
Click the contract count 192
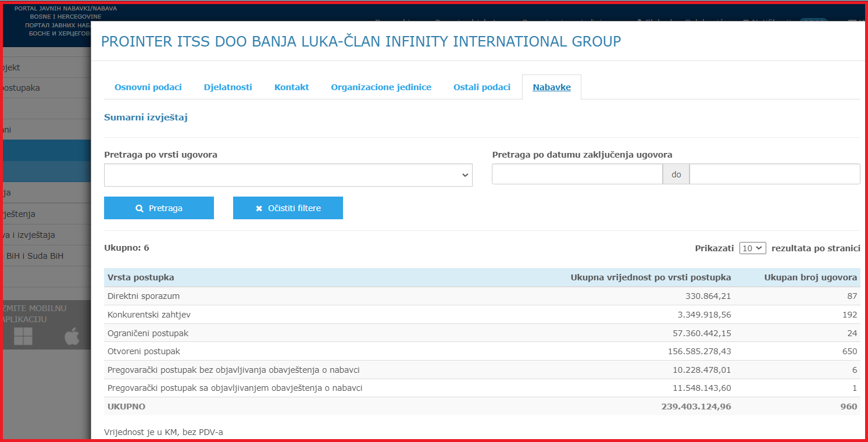click(x=849, y=315)
